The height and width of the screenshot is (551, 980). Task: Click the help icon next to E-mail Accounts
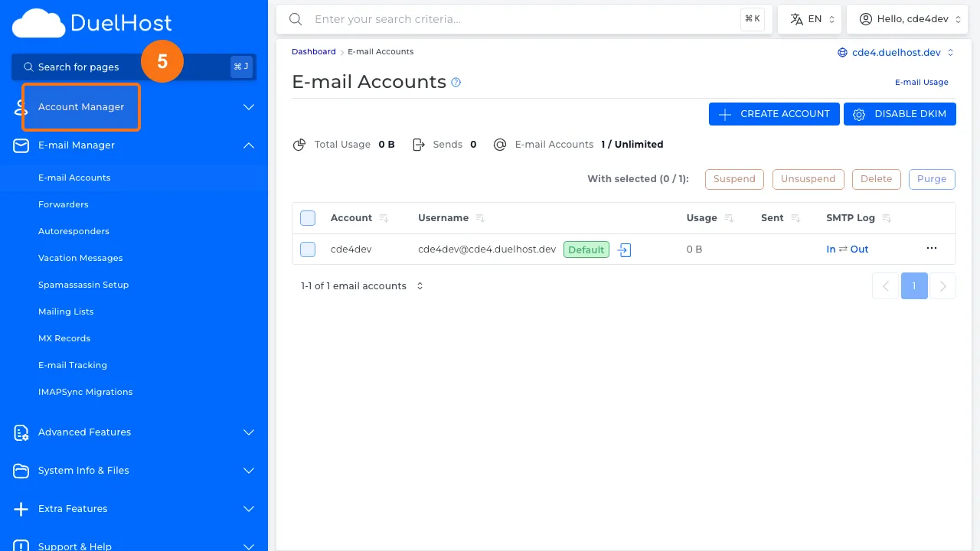coord(456,82)
